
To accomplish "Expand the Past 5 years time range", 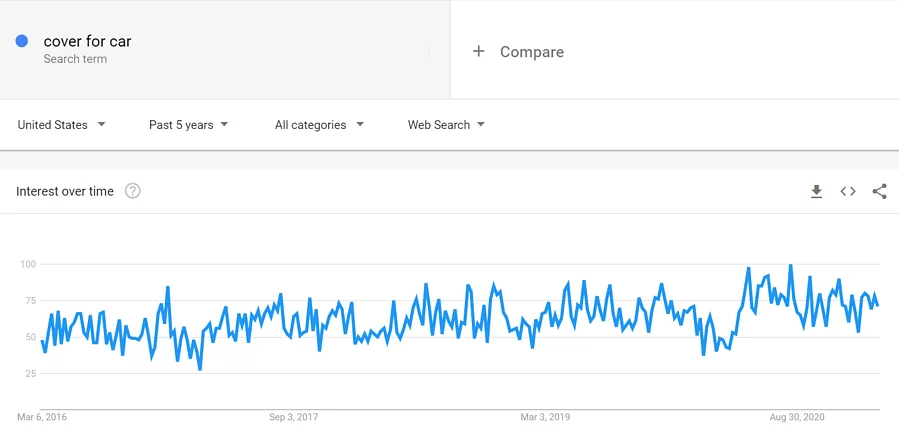I will point(189,125).
